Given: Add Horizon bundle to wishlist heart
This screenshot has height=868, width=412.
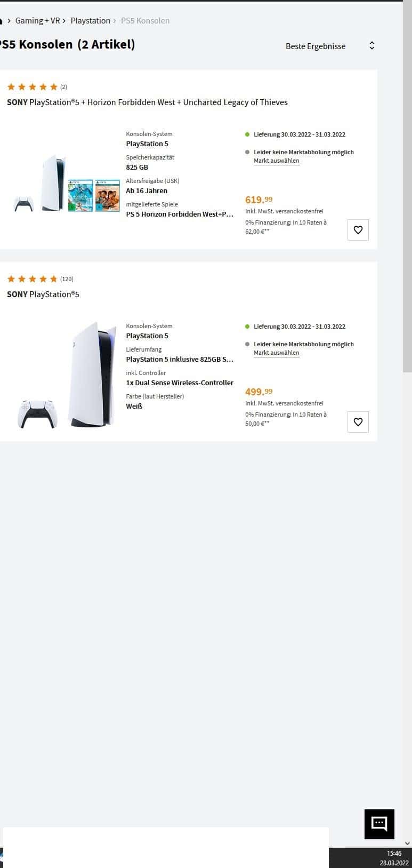Looking at the screenshot, I should 358,230.
